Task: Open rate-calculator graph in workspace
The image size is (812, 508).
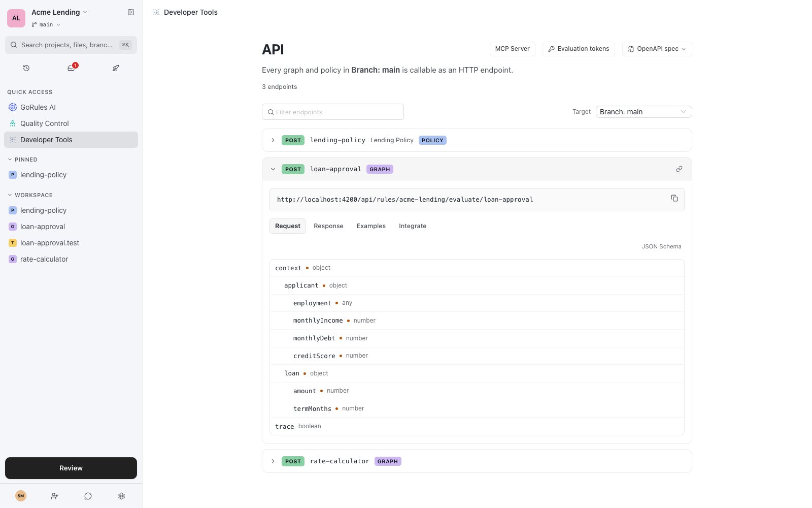Action: [71, 259]
